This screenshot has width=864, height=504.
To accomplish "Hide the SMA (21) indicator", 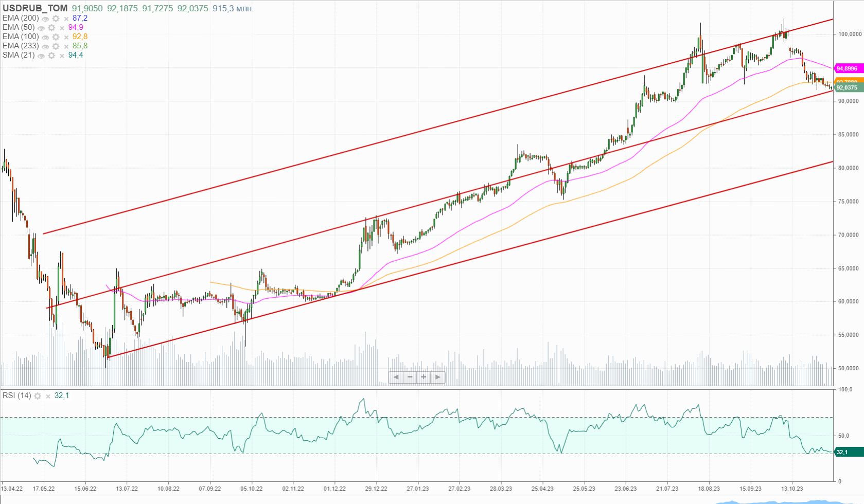I will point(41,56).
